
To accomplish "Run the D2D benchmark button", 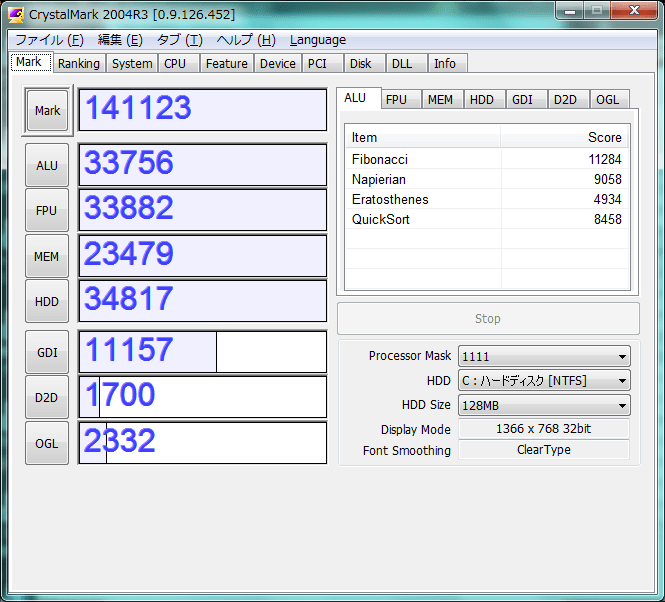I will [47, 398].
